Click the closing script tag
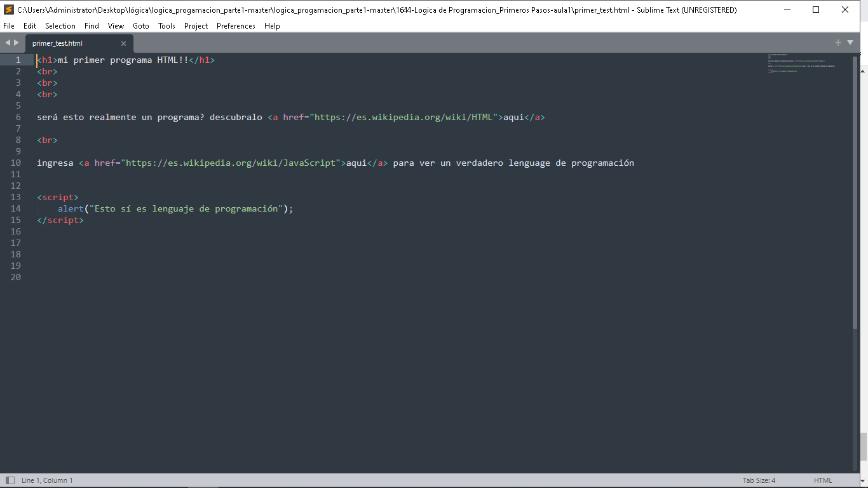 point(60,220)
